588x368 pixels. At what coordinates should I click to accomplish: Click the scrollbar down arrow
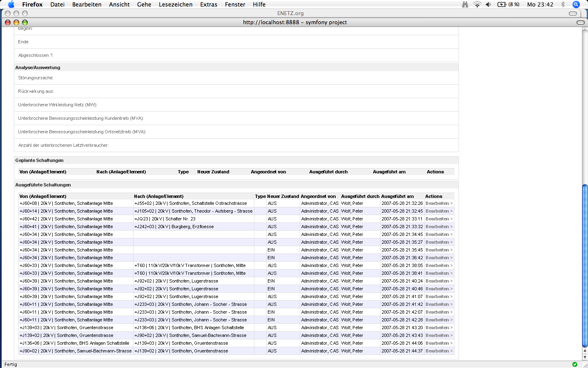(x=585, y=357)
